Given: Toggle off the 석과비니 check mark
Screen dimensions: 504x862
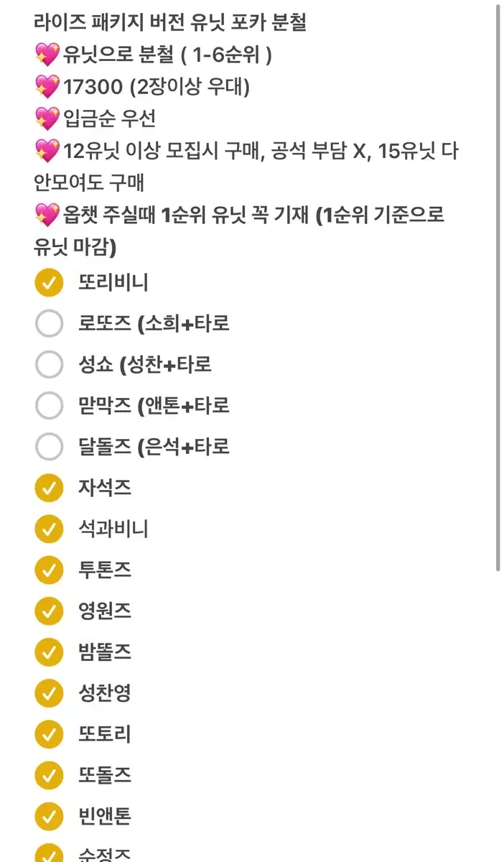Looking at the screenshot, I should click(49, 529).
